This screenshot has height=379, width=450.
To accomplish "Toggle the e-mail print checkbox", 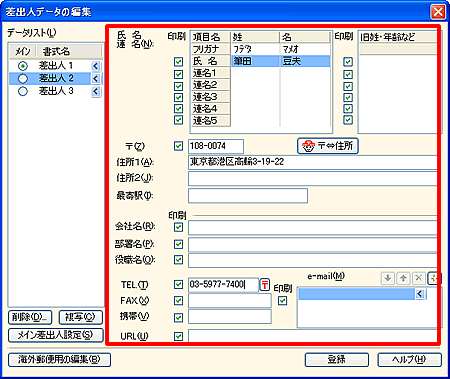I will (282, 301).
